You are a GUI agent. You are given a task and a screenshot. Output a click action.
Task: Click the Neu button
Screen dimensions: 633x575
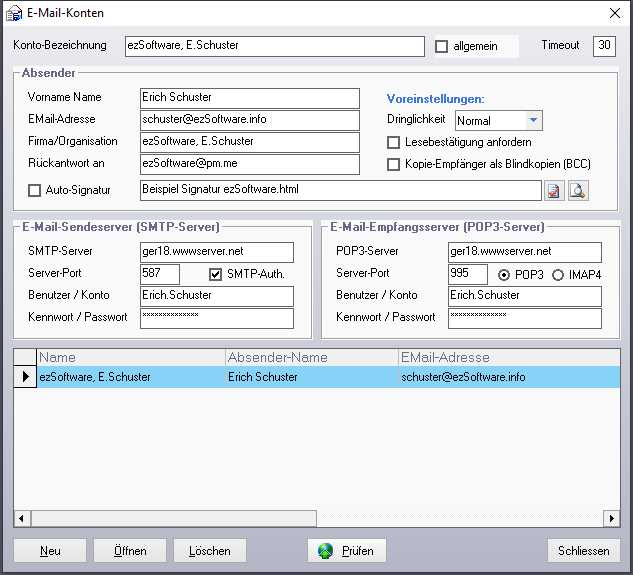click(x=50, y=551)
